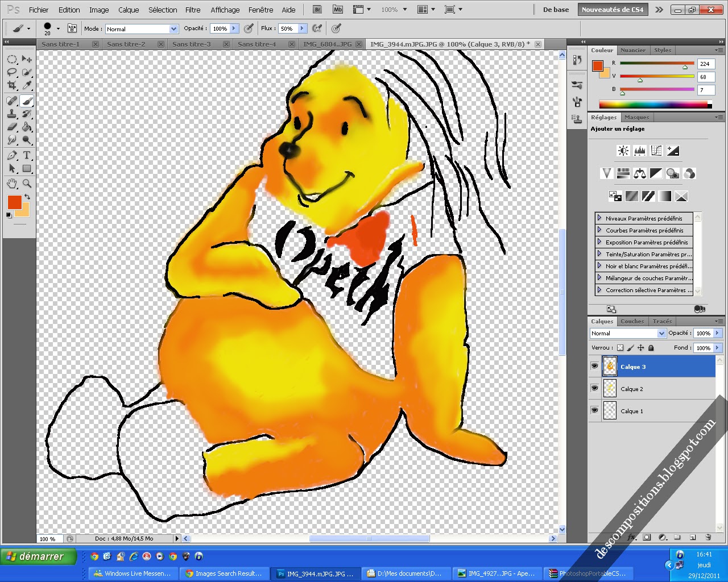Hide Calque 1 layer visibility
The image size is (728, 582).
click(594, 411)
